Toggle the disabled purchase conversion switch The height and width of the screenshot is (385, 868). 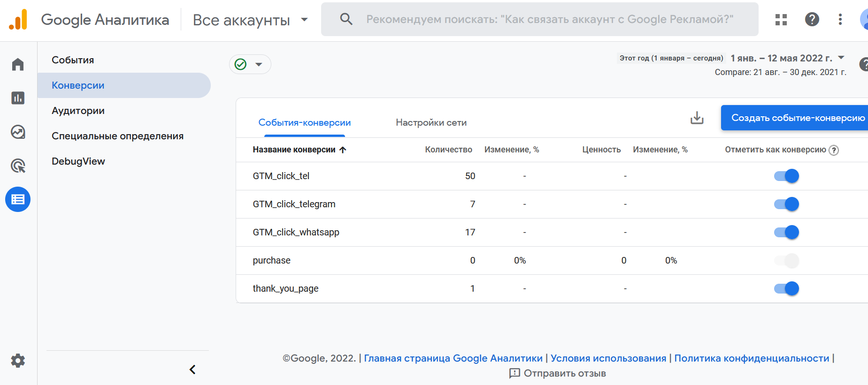click(786, 260)
